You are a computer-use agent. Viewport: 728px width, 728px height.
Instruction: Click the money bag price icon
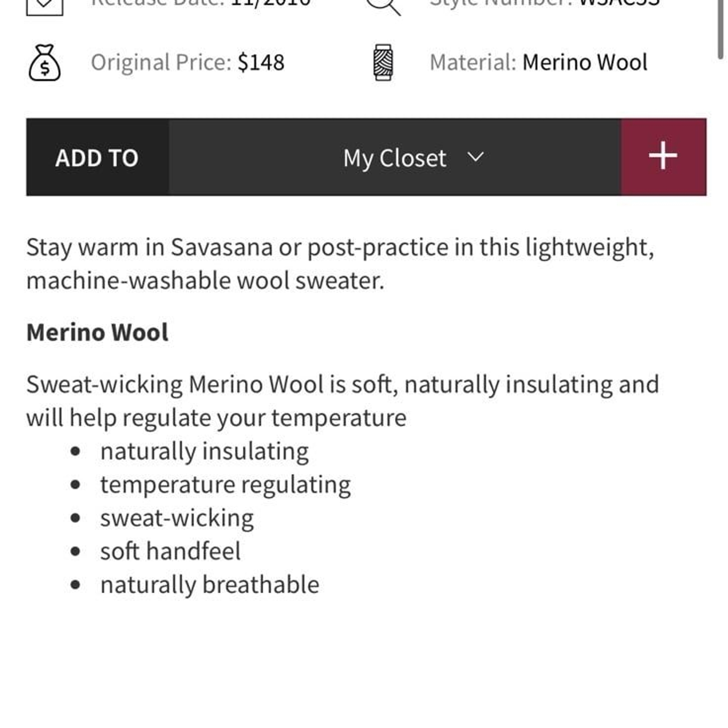point(44,63)
